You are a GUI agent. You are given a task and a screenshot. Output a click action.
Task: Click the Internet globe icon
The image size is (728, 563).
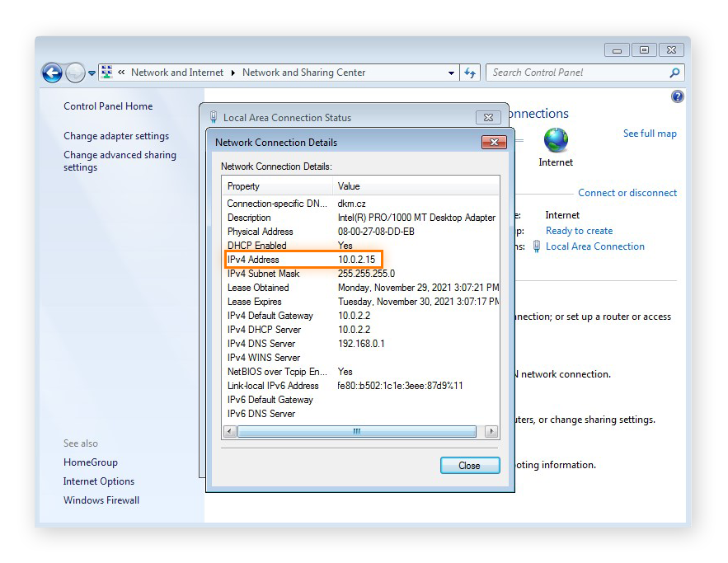pos(555,142)
